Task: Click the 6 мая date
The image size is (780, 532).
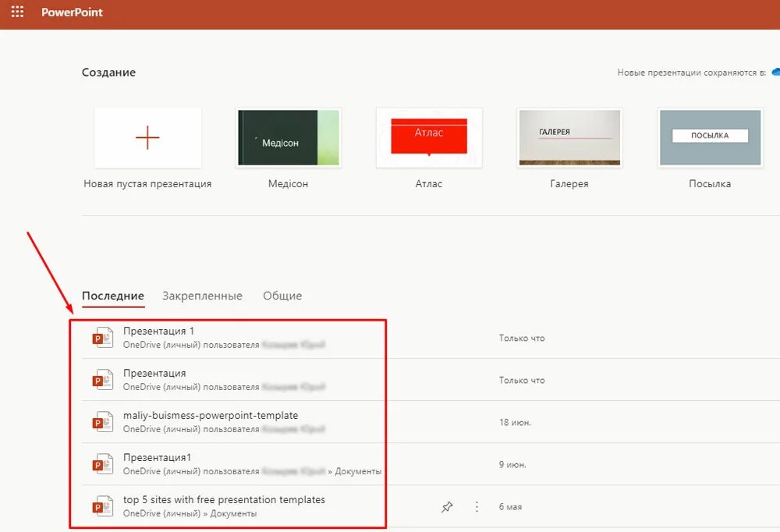Action: click(x=510, y=506)
